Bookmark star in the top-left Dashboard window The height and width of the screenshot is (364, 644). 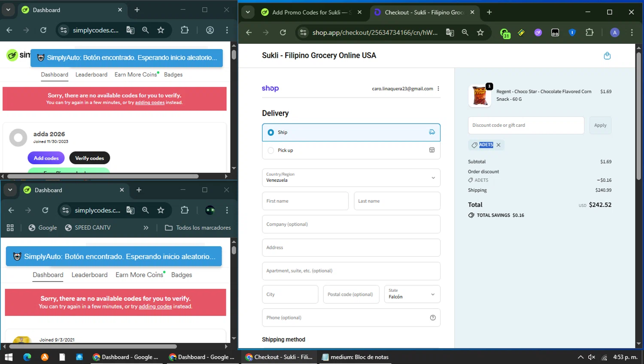[x=161, y=30]
